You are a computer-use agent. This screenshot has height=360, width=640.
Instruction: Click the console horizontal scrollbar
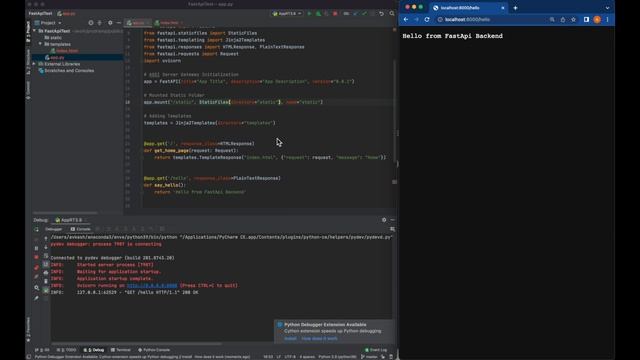tap(137, 344)
